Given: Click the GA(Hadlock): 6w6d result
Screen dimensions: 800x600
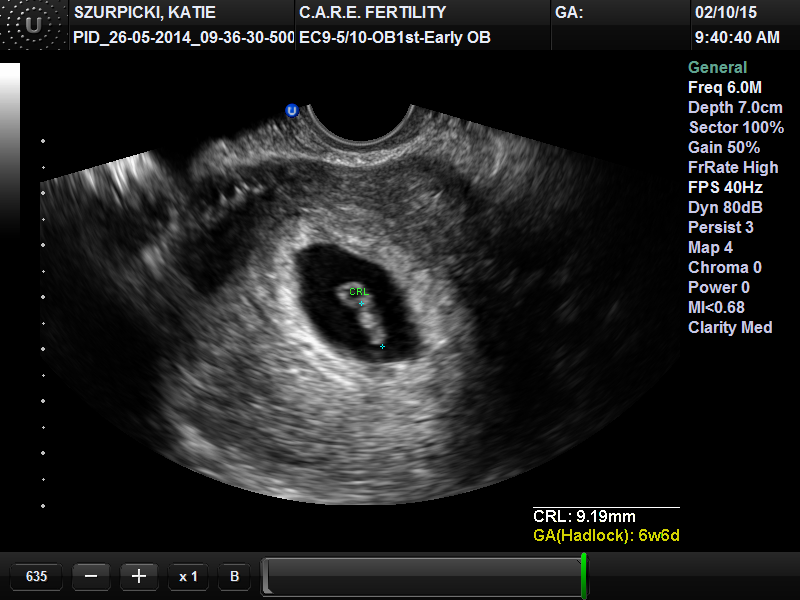Looking at the screenshot, I should click(606, 535).
